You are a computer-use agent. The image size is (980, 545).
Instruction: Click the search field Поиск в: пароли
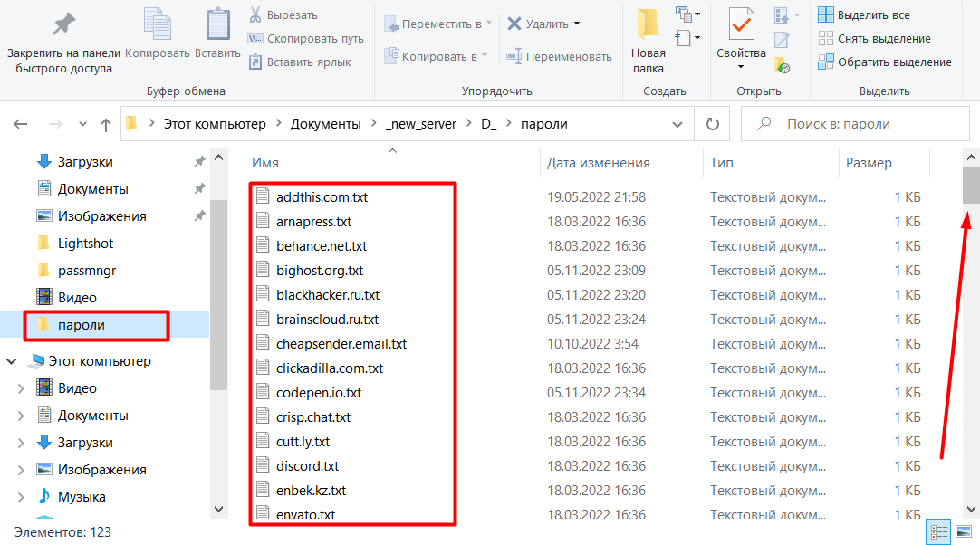coord(855,124)
